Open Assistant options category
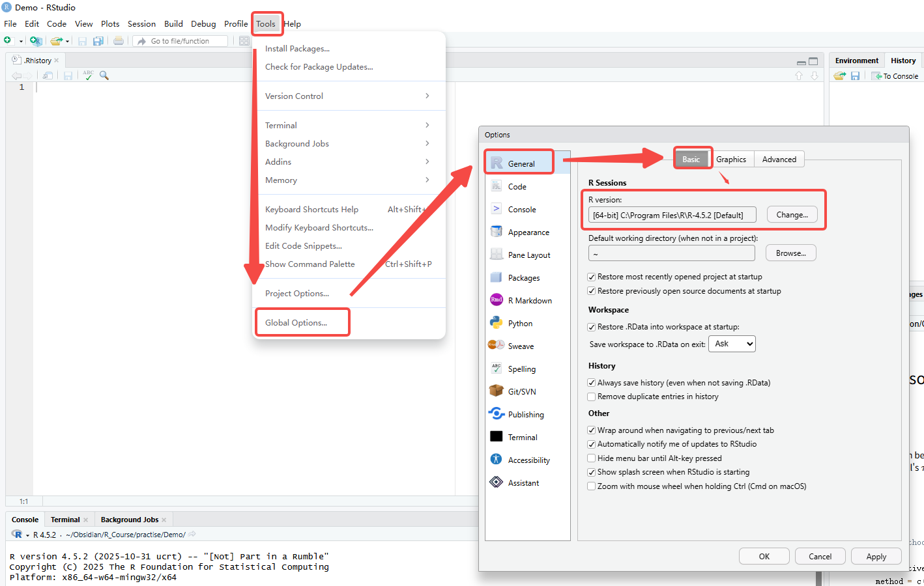Image resolution: width=924 pixels, height=586 pixels. [x=528, y=483]
